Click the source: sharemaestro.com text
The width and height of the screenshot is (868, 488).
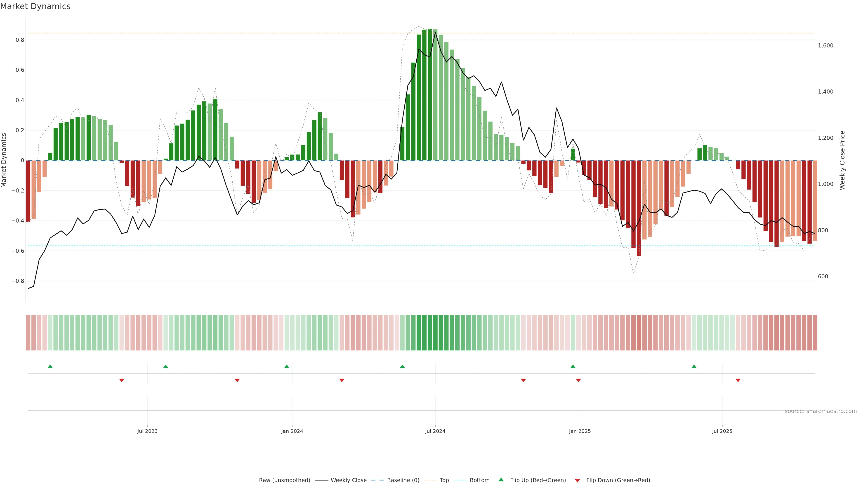[x=821, y=411]
